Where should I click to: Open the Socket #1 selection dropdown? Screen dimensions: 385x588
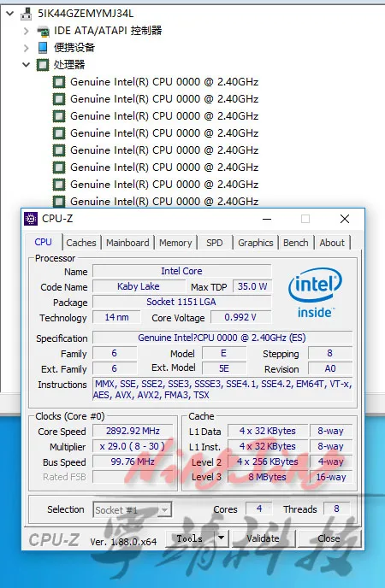click(x=132, y=510)
